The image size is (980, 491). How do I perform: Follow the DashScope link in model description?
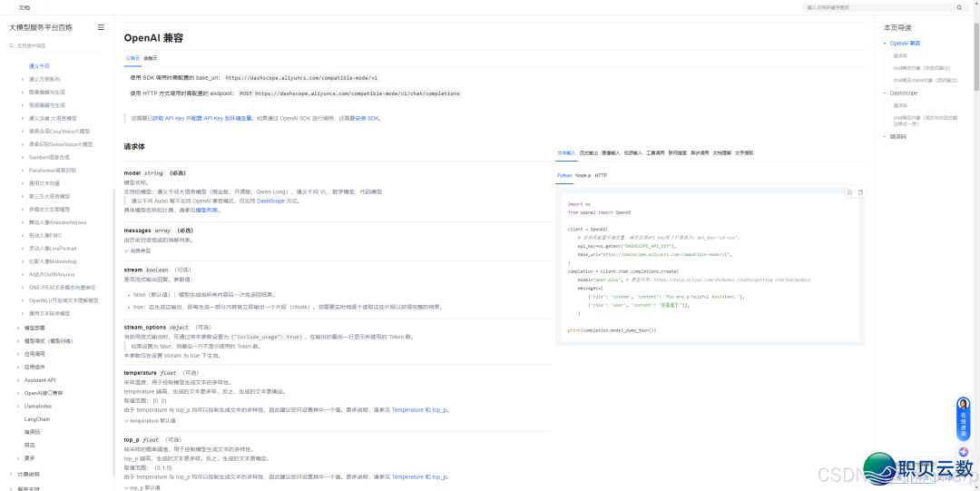270,201
